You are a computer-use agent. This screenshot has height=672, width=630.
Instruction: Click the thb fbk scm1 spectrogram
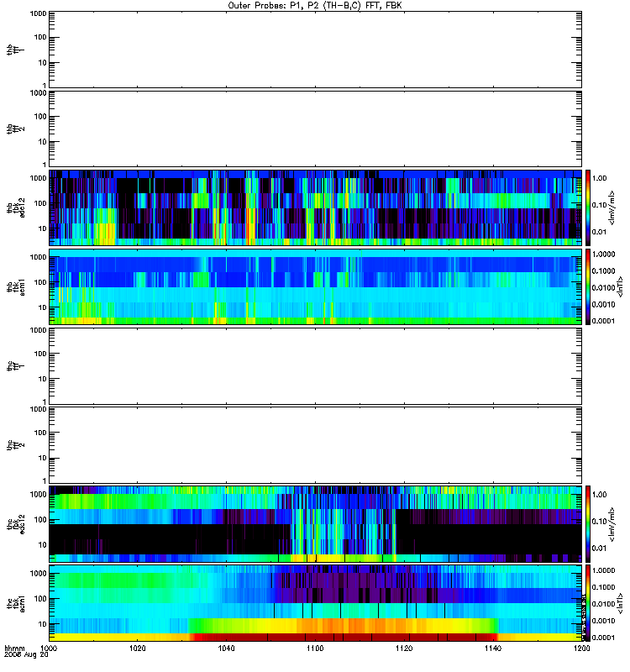[315, 286]
